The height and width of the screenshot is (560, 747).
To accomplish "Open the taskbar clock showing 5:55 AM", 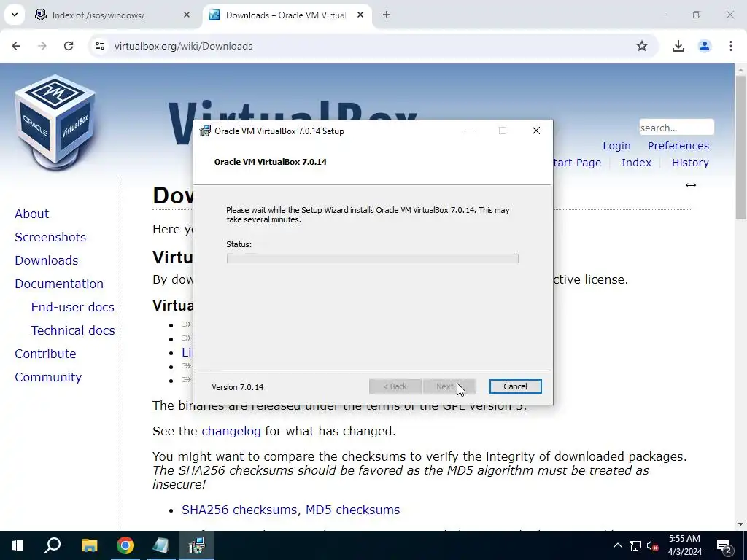I will 684,545.
